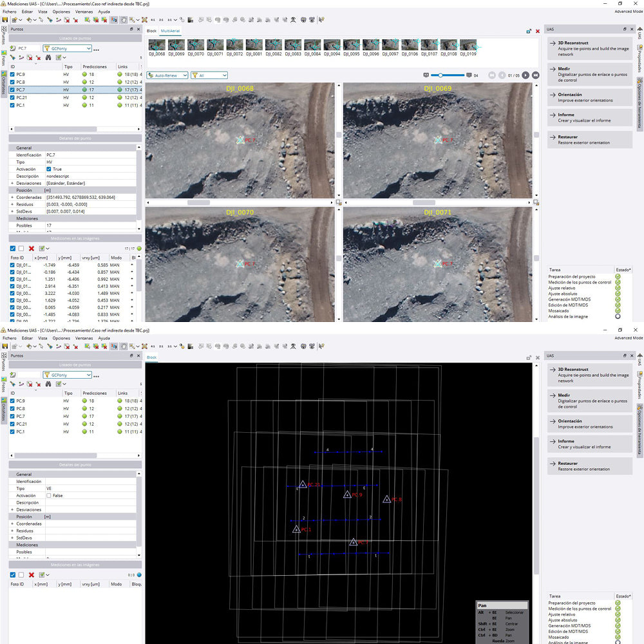Open the Ayuda menu in the bottom window
Viewport: 644px width, 644px height.
104,339
